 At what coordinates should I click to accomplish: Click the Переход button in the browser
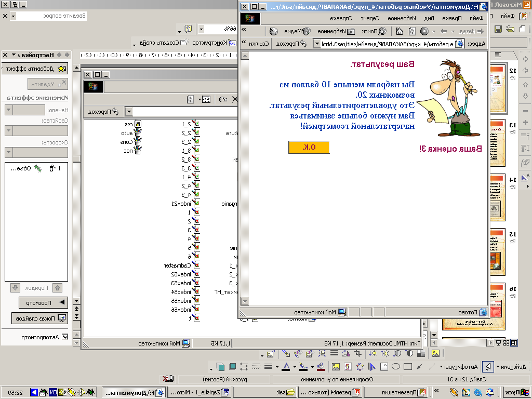291,44
